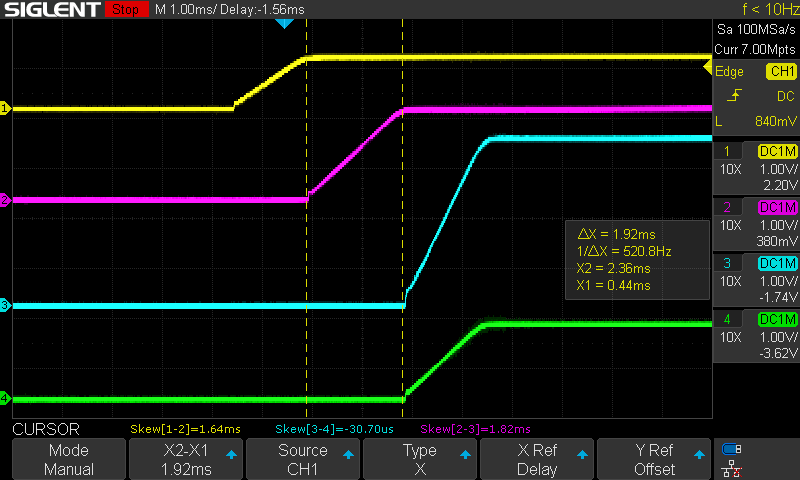Click the yellow channel 1 ground marker
This screenshot has height=480, width=800.
(x=5, y=108)
